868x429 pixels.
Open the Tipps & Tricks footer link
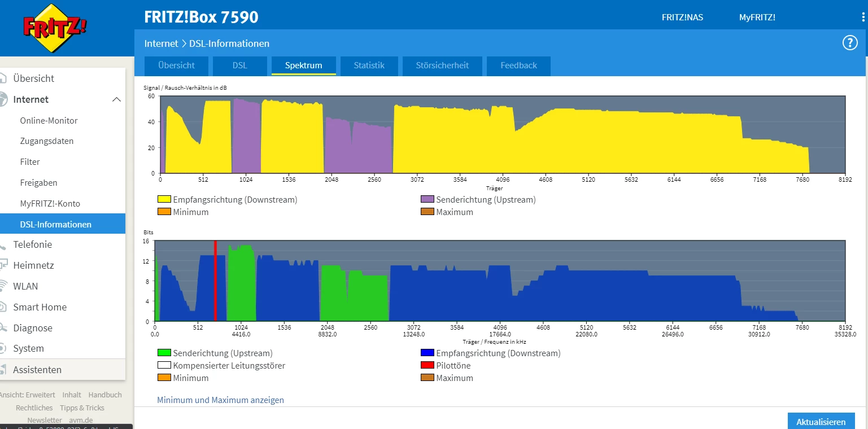coord(82,408)
